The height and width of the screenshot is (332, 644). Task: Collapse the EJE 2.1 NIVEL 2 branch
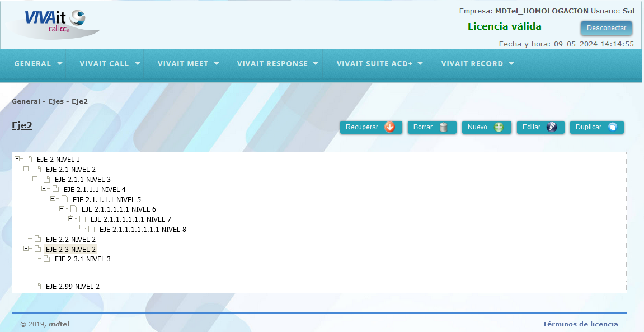click(x=26, y=169)
